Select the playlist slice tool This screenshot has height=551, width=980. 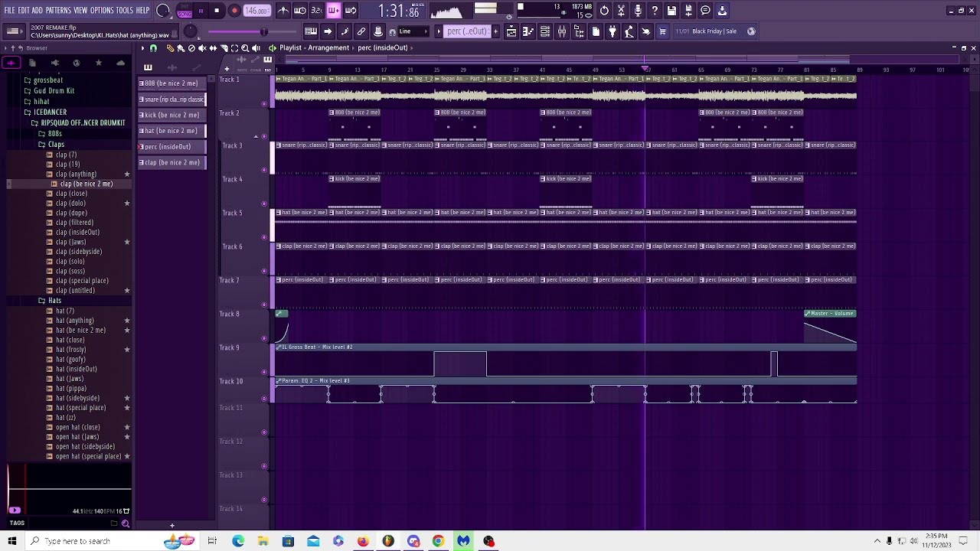(x=224, y=48)
